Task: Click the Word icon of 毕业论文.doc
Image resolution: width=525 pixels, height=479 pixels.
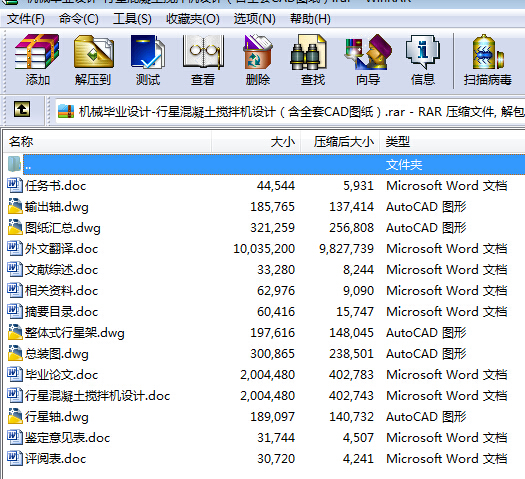Action: click(x=15, y=374)
